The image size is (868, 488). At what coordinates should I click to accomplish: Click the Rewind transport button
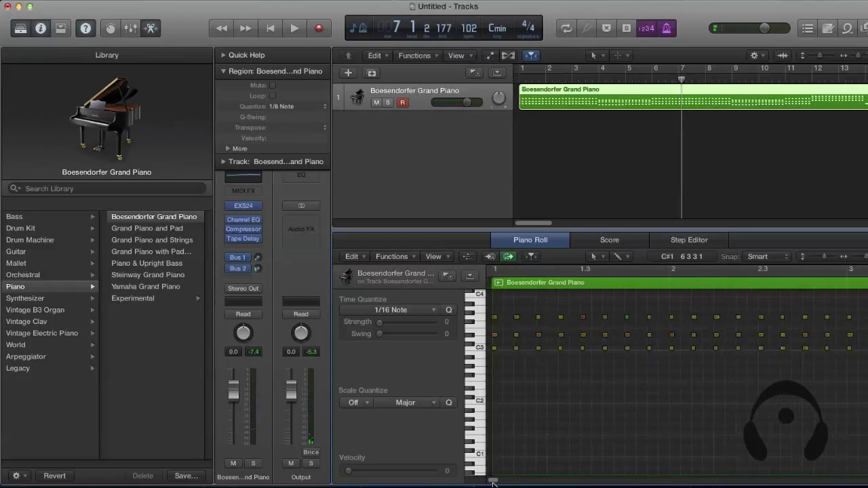(221, 28)
